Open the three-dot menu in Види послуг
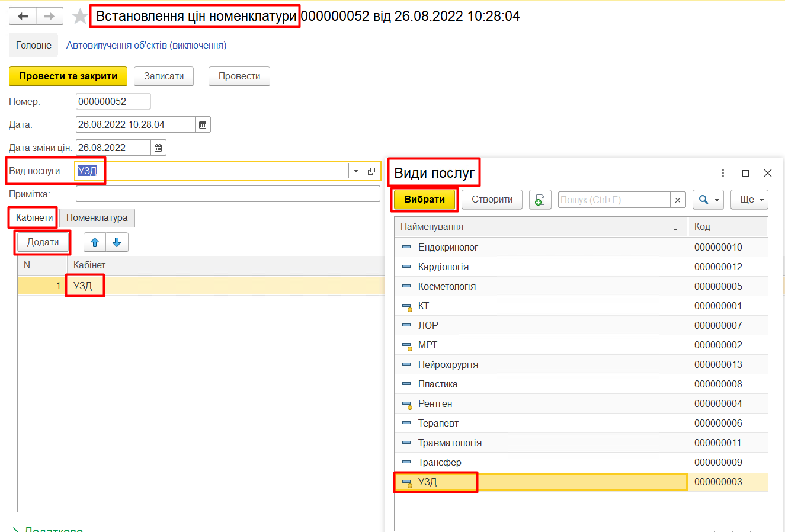 (722, 173)
